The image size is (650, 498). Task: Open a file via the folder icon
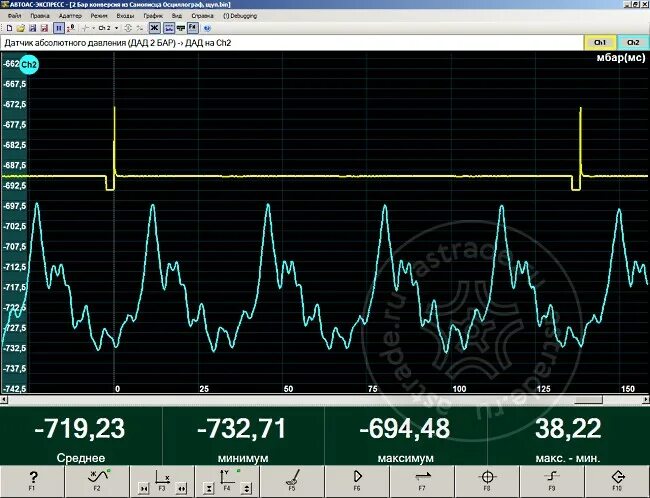coord(21,28)
